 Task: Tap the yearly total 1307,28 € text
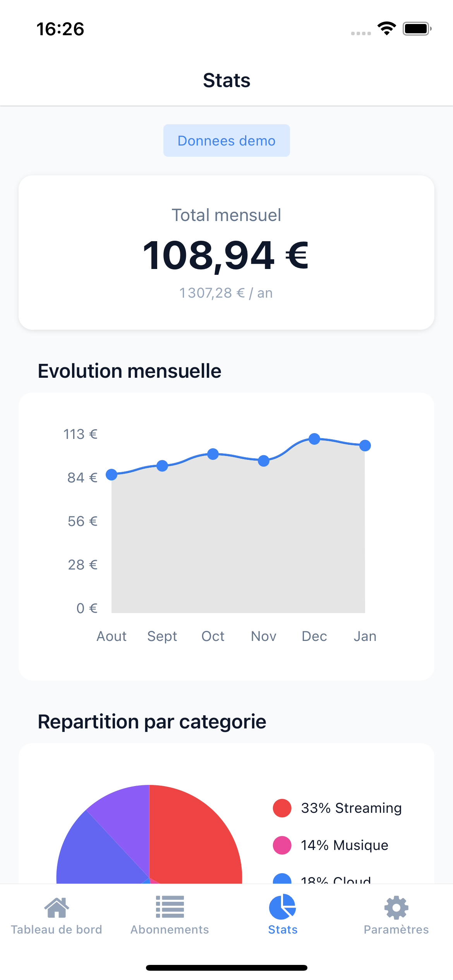[226, 293]
